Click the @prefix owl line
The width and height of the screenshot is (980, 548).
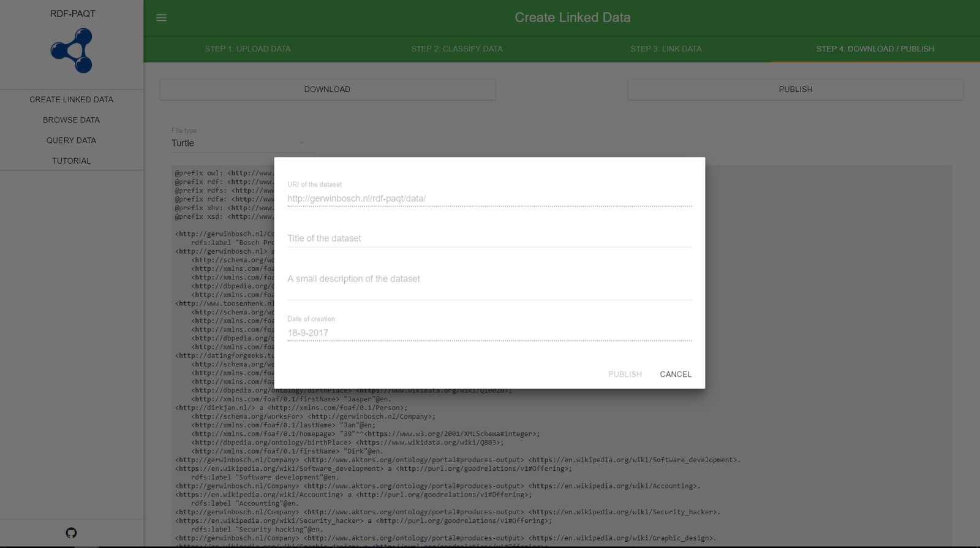224,173
